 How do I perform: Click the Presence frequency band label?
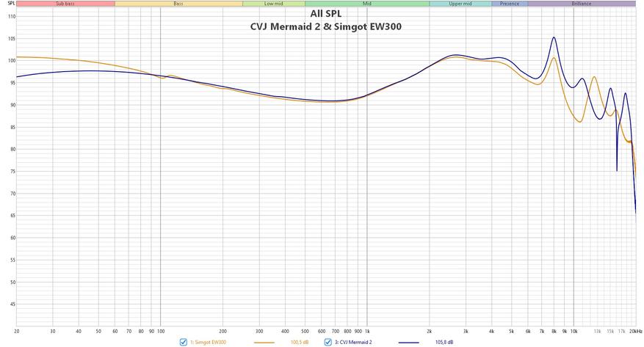pos(510,4)
